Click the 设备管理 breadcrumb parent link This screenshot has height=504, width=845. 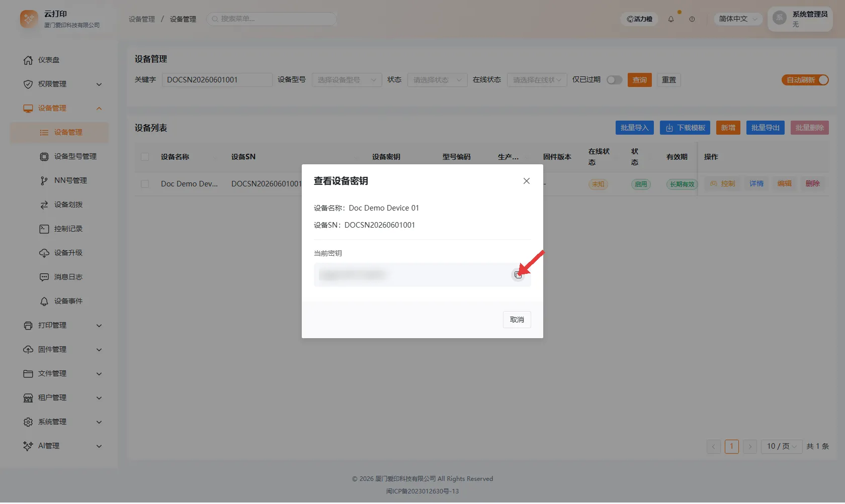(142, 19)
